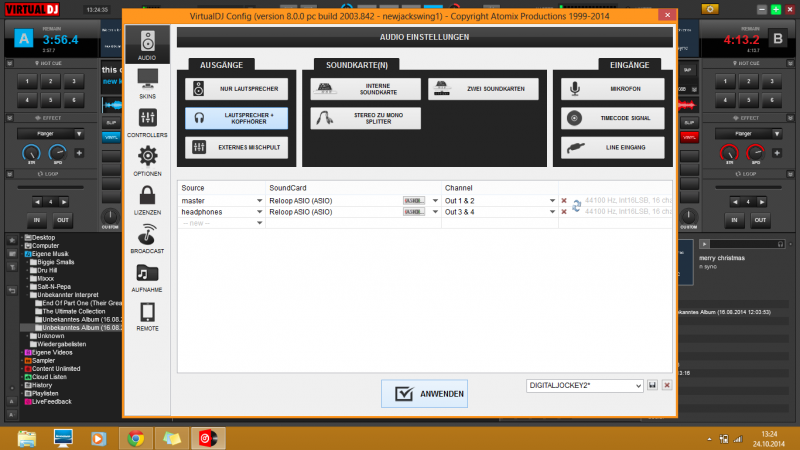Viewport: 800px width, 450px height.
Task: Open the Audio settings section
Action: [x=147, y=44]
